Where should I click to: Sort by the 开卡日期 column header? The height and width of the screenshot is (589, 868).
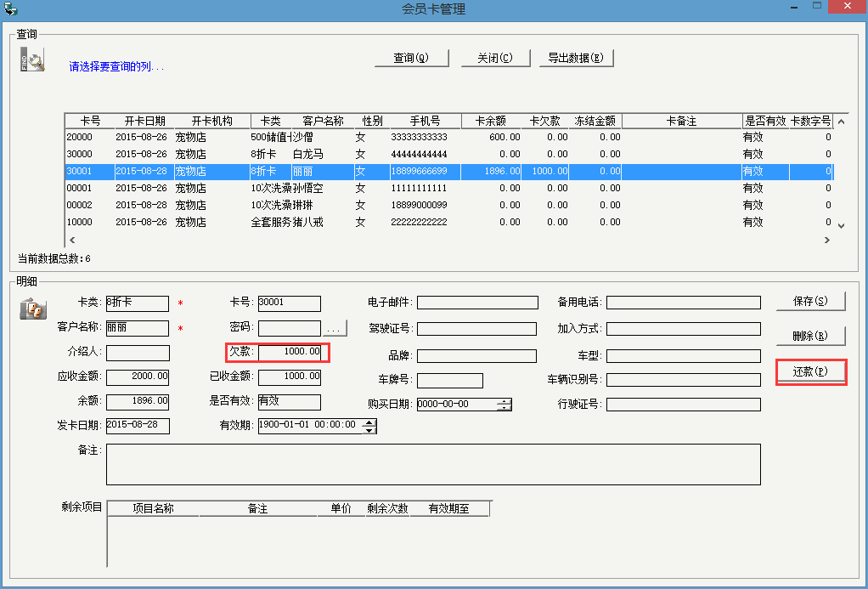tap(144, 121)
